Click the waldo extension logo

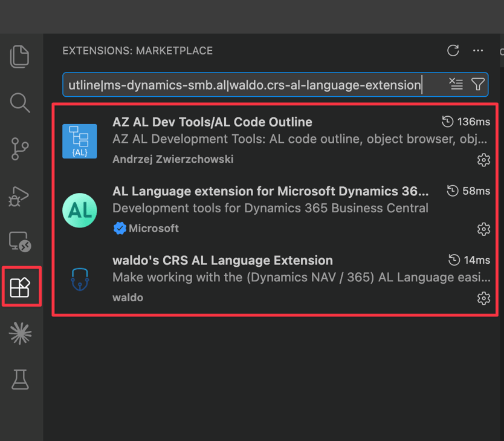(80, 279)
